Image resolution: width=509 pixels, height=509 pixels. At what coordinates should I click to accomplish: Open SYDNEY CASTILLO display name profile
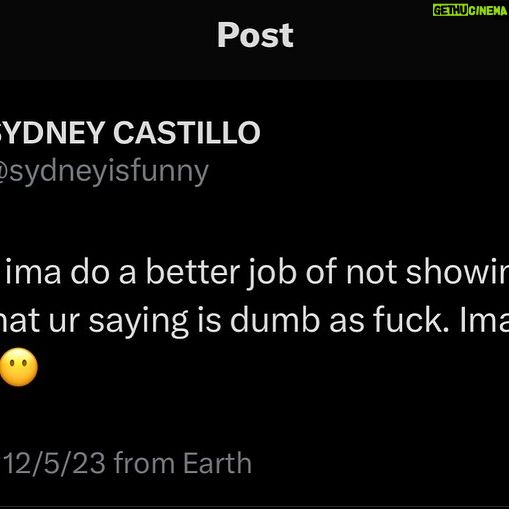[x=130, y=132]
